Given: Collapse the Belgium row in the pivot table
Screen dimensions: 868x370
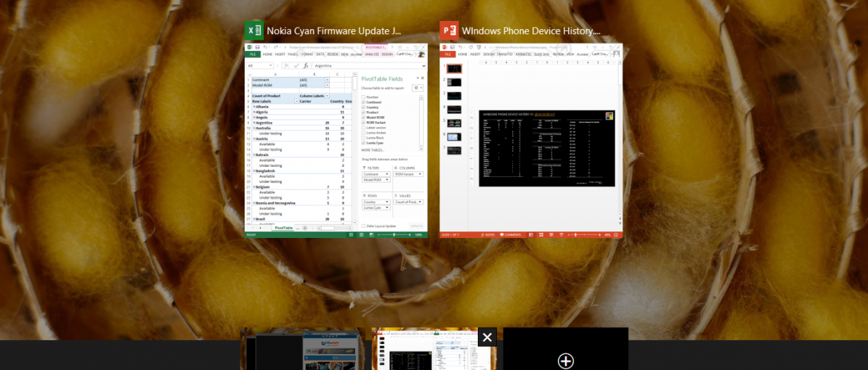Looking at the screenshot, I should click(254, 187).
